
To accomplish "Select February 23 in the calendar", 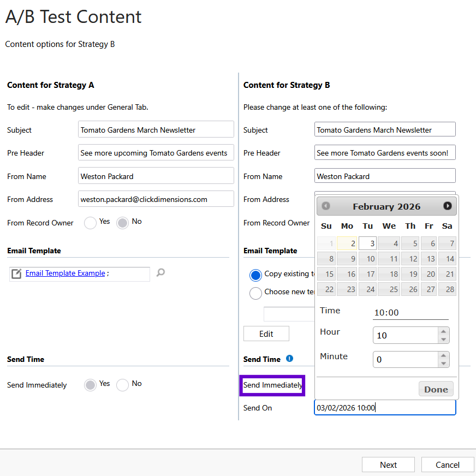I will [347, 289].
